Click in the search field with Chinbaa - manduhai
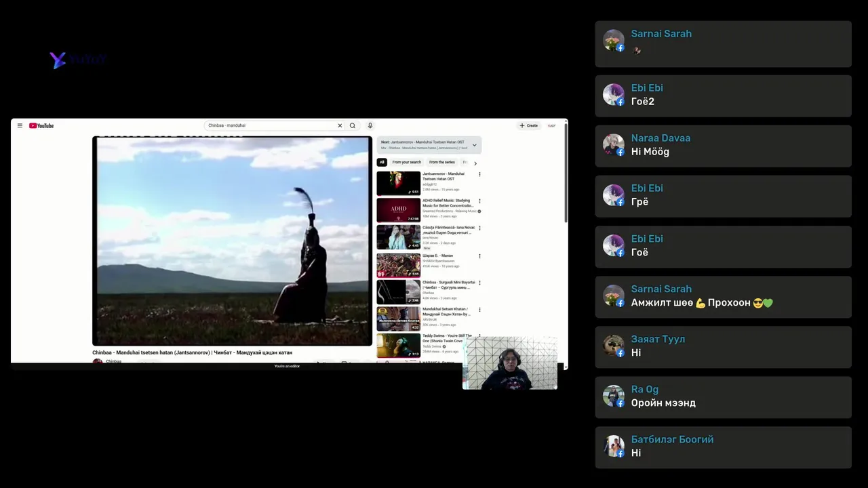Screen dimensions: 868x488 click(x=271, y=125)
